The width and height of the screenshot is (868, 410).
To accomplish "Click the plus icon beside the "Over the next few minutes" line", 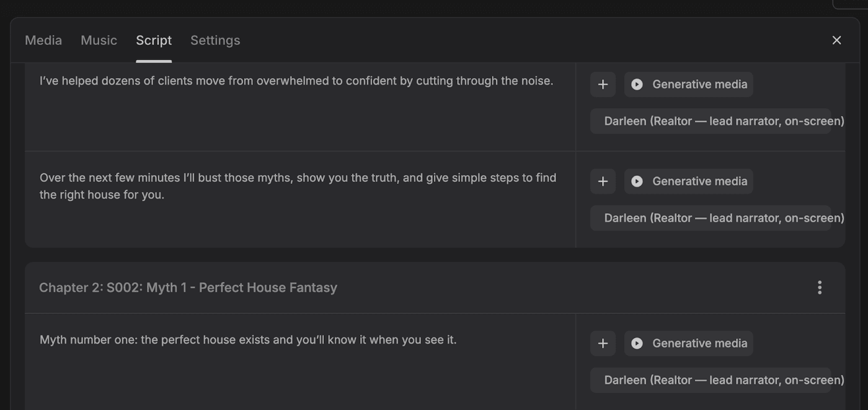I will click(603, 181).
